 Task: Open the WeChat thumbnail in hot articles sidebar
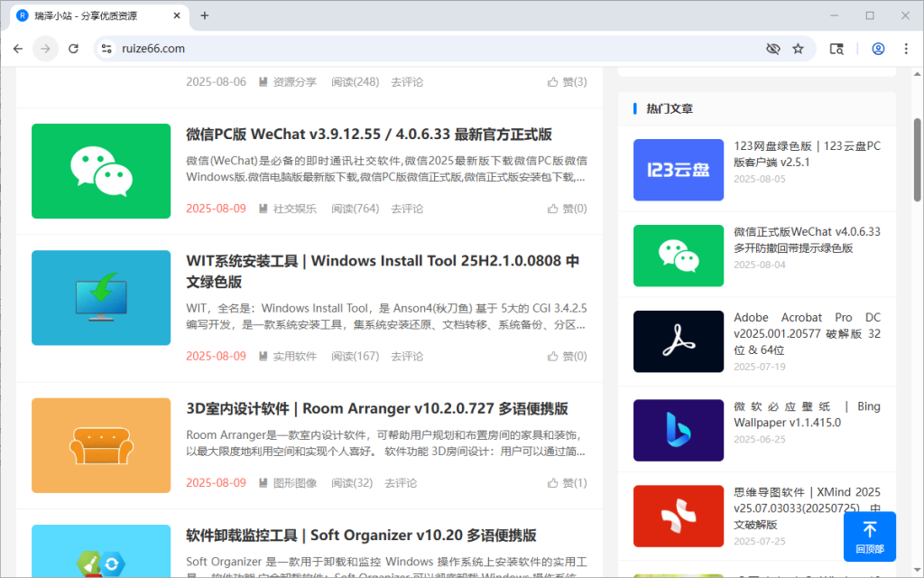click(679, 256)
